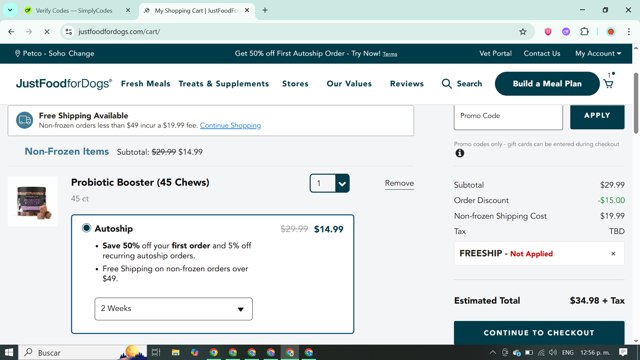Image resolution: width=640 pixels, height=360 pixels.
Task: Switch to Verify Codes SimplyCodes tab
Action: click(x=73, y=11)
